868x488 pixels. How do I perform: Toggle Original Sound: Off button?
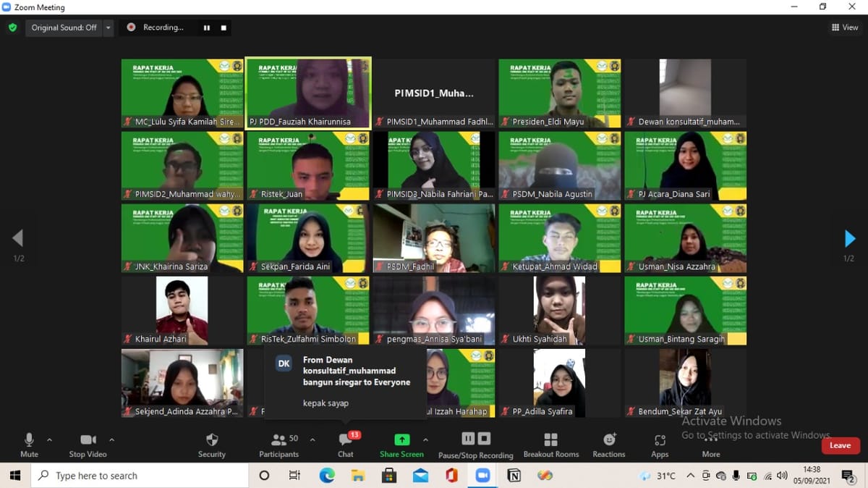coord(64,28)
